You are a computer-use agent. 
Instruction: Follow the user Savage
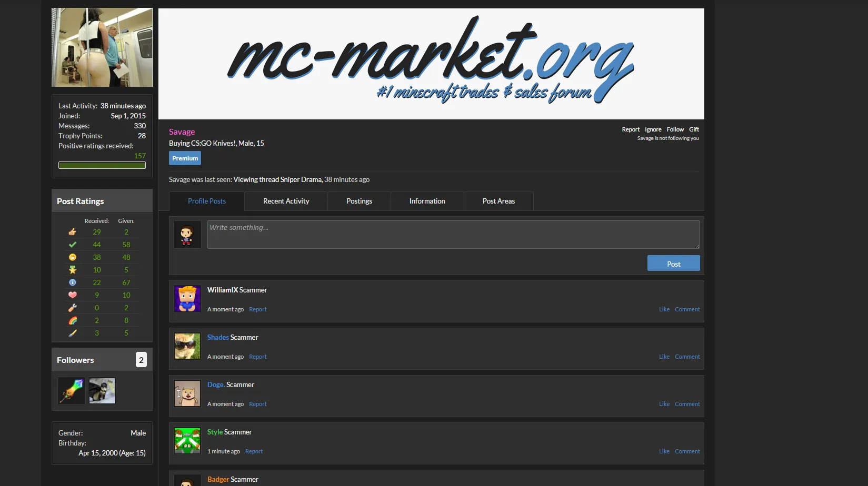(675, 129)
